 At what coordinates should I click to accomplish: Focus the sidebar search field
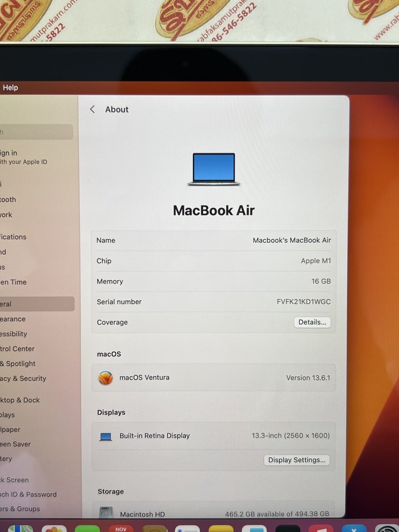[36, 132]
